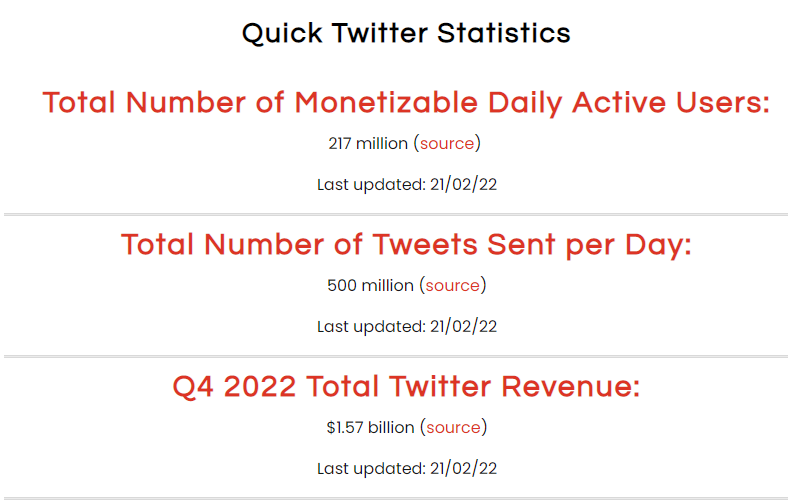Click the Quick Twitter Statistics page title
The width and height of the screenshot is (788, 504).
[x=406, y=34]
